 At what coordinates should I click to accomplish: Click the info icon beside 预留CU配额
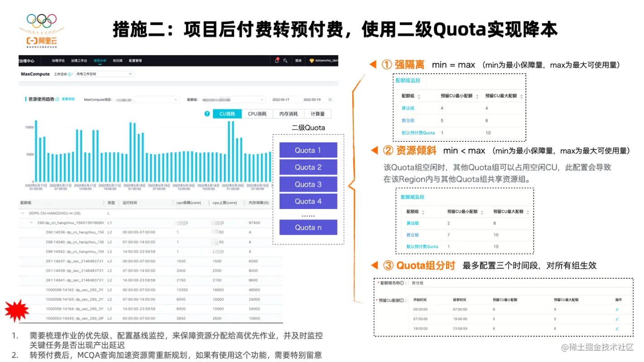(x=402, y=300)
